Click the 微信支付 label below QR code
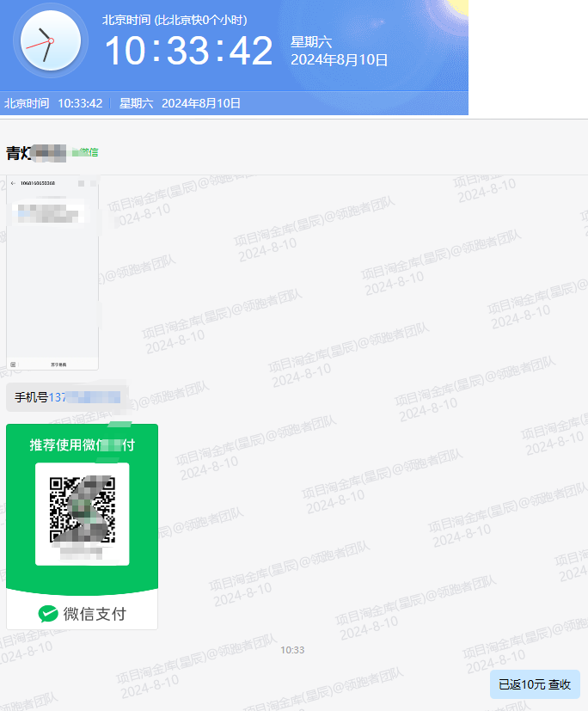The height and width of the screenshot is (711, 588). tap(95, 614)
